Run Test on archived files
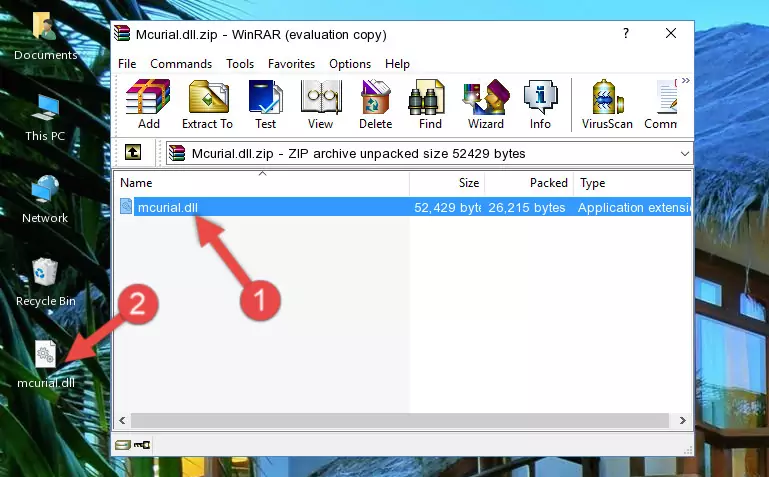Viewport: 769px width, 477px height. tap(265, 104)
